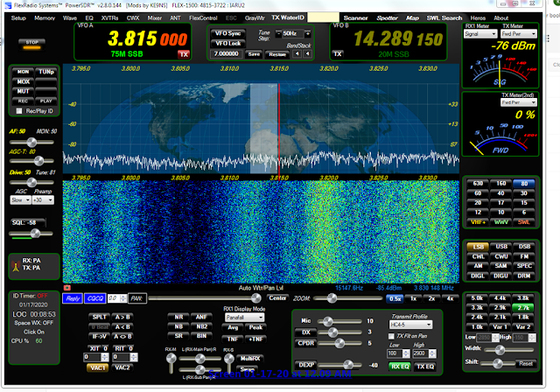Select the 160 meter band button
This screenshot has height=392, width=560.
tap(501, 184)
